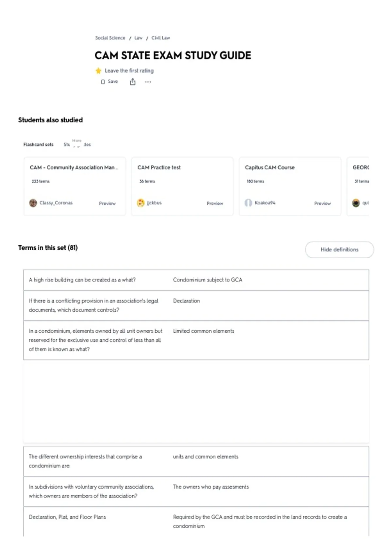
Task: Go to Law breadcrumb link
Action: (x=139, y=38)
